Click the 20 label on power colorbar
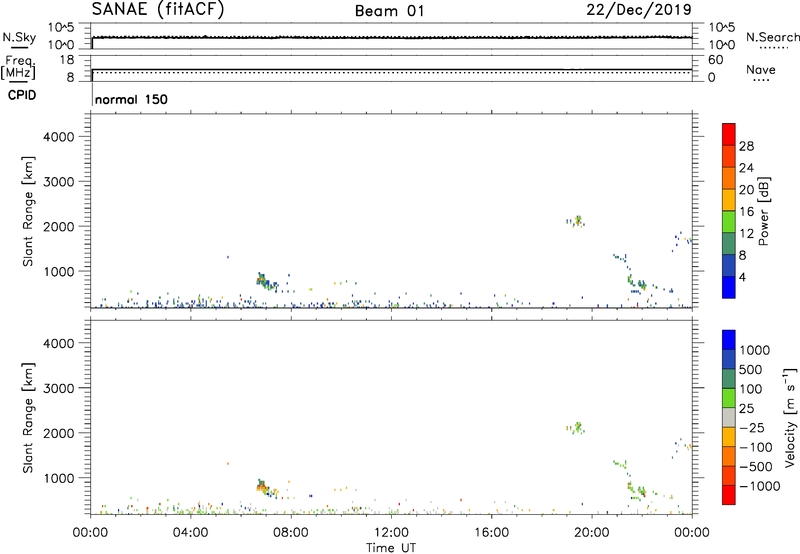This screenshot has height=554, width=800. click(x=746, y=190)
